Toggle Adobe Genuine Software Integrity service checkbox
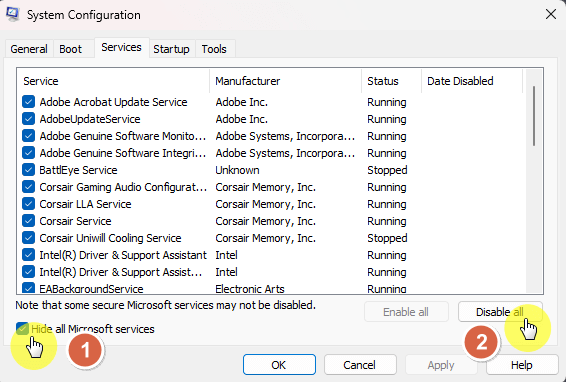 [29, 153]
